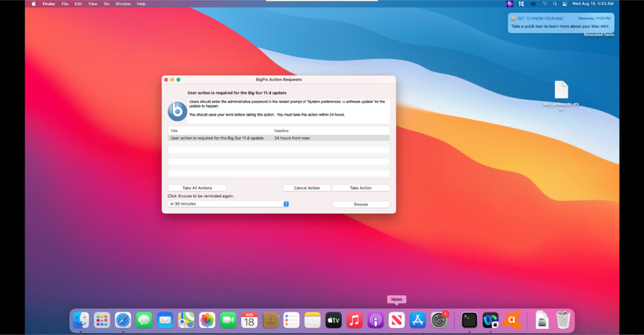Open the Trash in the Dock
The image size is (644, 335).
[563, 320]
